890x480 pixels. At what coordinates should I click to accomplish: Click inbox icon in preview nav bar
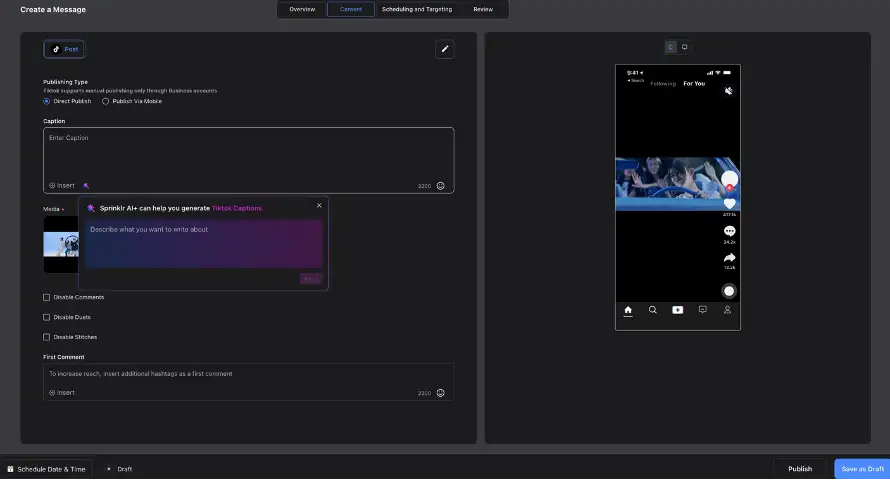703,310
